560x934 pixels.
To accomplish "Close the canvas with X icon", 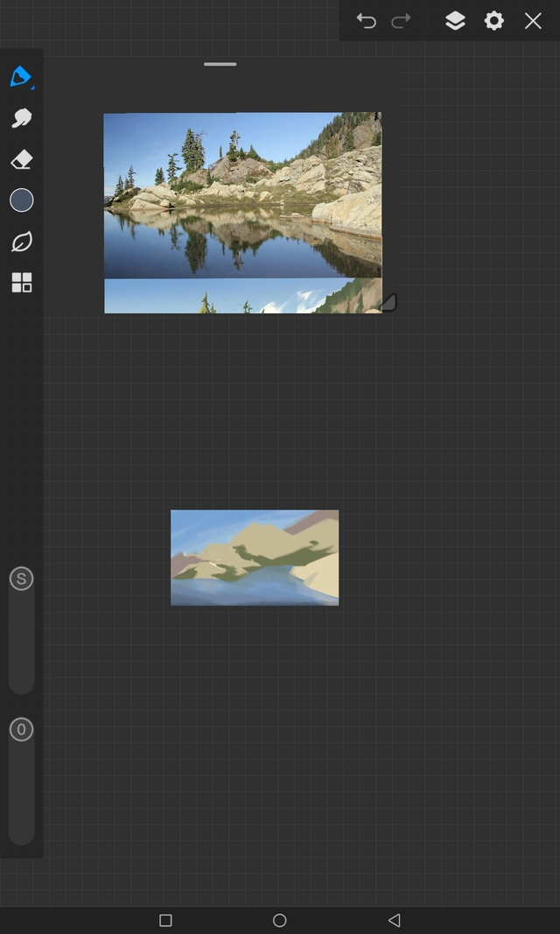I will [533, 21].
